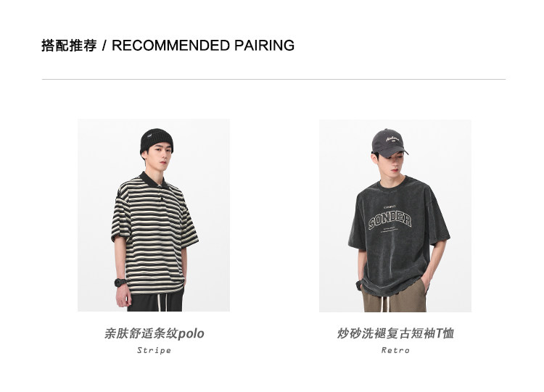Select the Stripe subtitle label
This screenshot has width=544, height=392.
click(x=154, y=350)
